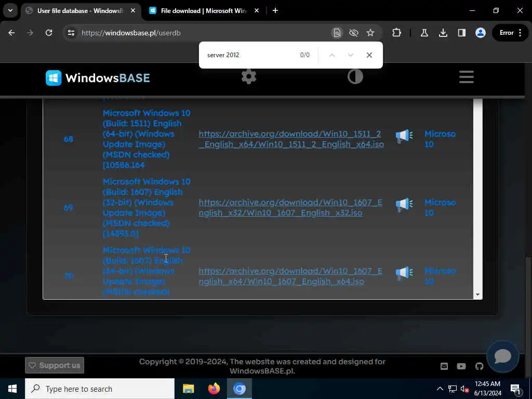532x399 pixels.
Task: Launch Firefox from the taskbar
Action: (214, 389)
